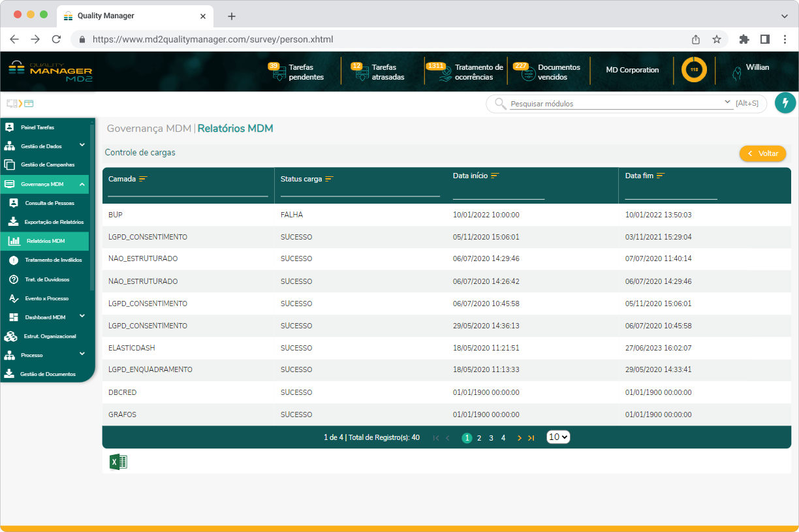Sort table by Data início

(495, 176)
